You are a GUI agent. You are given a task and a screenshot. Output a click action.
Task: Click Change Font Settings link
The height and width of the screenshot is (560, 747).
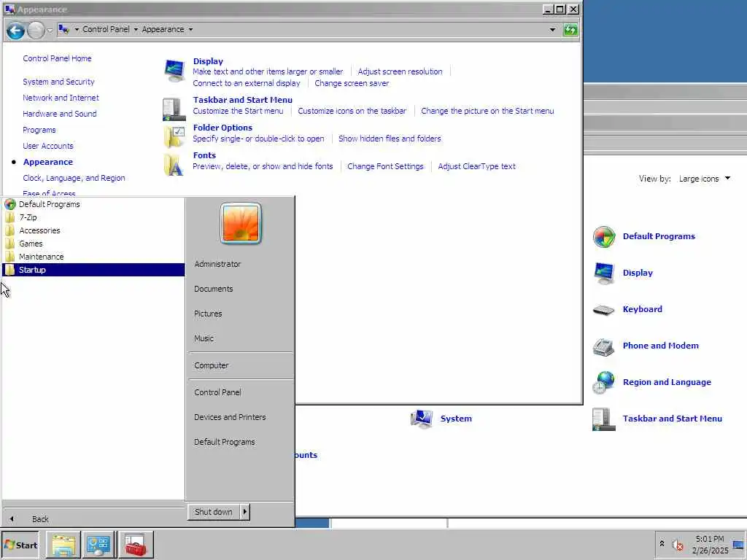[x=385, y=167]
